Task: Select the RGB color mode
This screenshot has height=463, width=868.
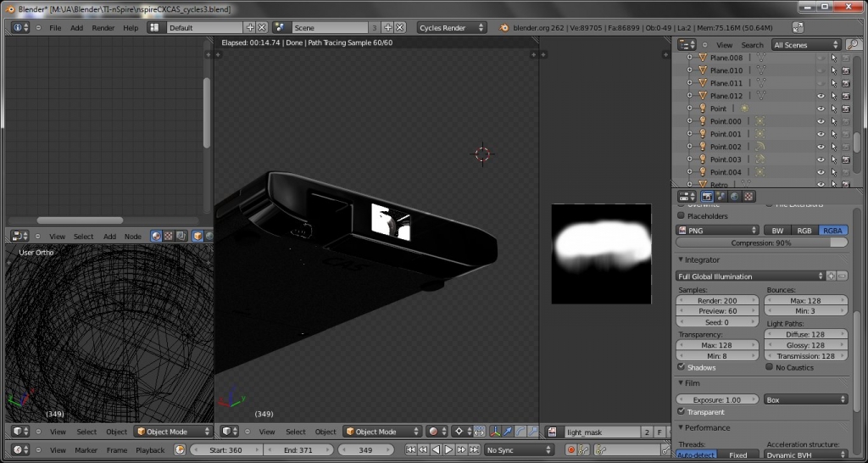Action: click(804, 231)
